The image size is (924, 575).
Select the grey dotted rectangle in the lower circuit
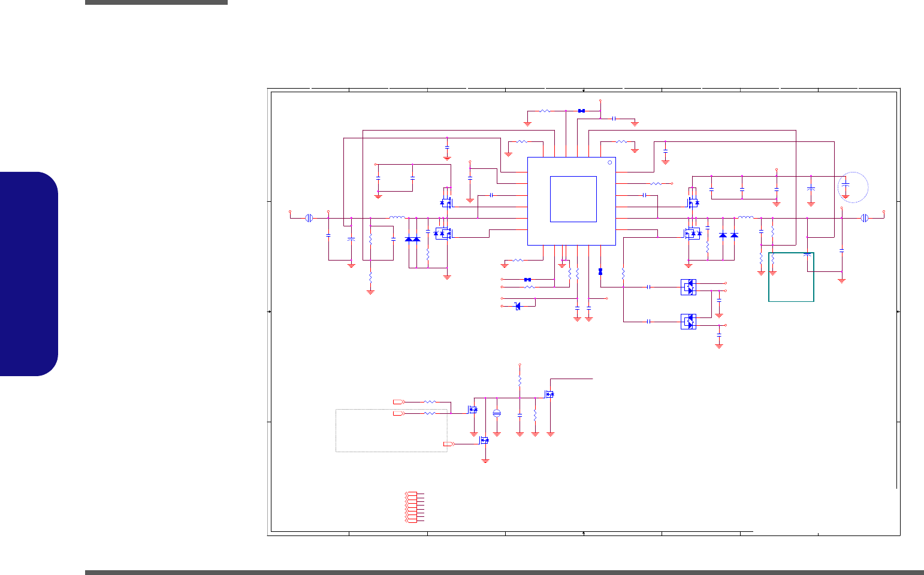point(392,430)
